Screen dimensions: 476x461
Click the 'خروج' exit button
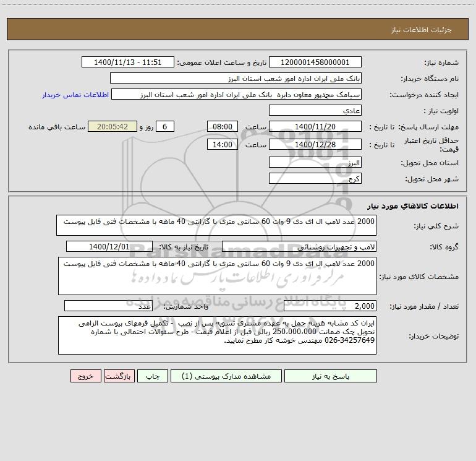[85, 376]
